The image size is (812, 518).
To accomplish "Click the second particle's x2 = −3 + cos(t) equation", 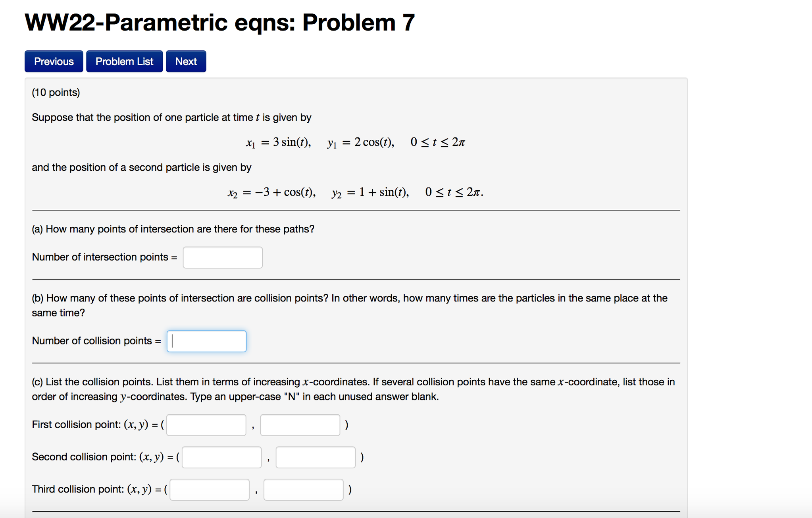I will click(x=271, y=192).
